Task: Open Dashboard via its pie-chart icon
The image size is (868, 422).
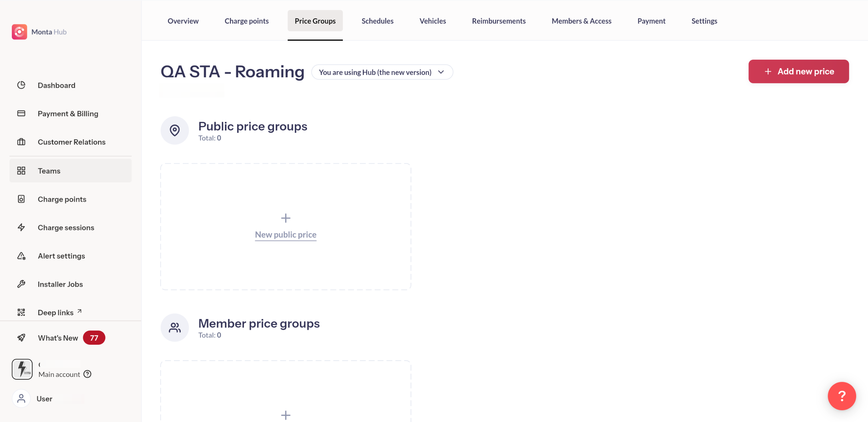Action: tap(21, 85)
